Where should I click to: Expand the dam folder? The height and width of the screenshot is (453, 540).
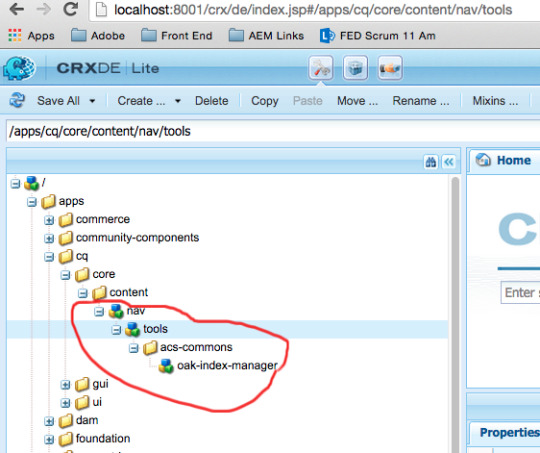(x=49, y=421)
